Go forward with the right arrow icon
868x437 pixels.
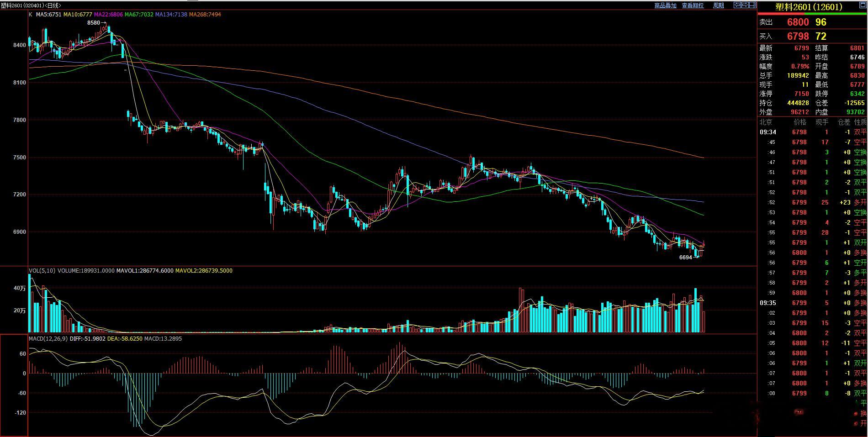pyautogui.click(x=745, y=5)
